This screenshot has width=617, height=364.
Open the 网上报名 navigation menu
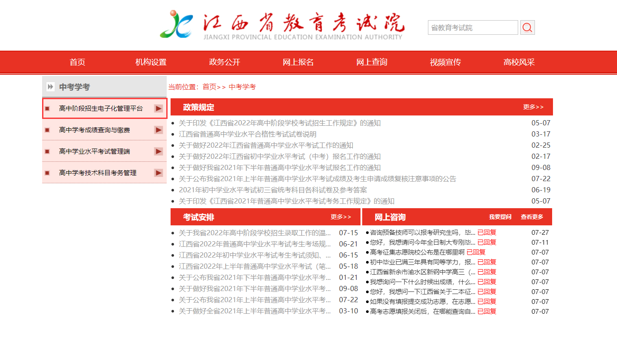pyautogui.click(x=298, y=62)
